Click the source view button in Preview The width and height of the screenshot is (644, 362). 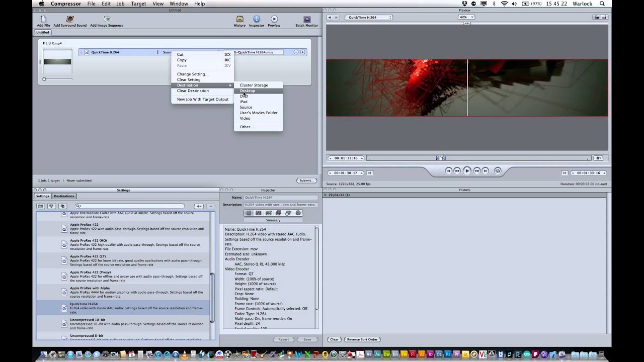[x=596, y=17]
